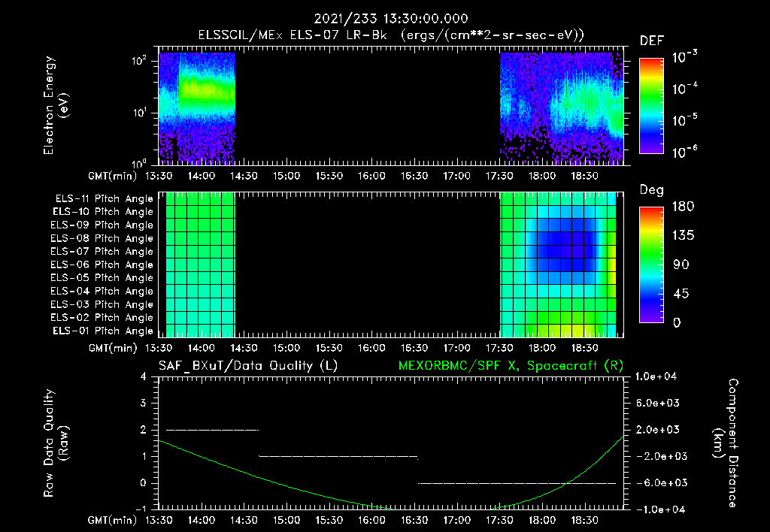Click the 17:00 tick label under the bottom panel
This screenshot has width=770, height=532.
(x=456, y=520)
